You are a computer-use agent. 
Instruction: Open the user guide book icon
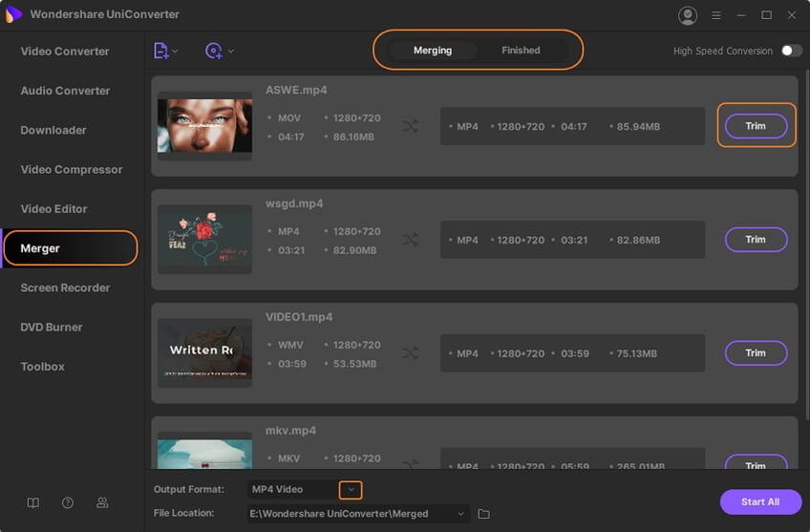pyautogui.click(x=33, y=502)
